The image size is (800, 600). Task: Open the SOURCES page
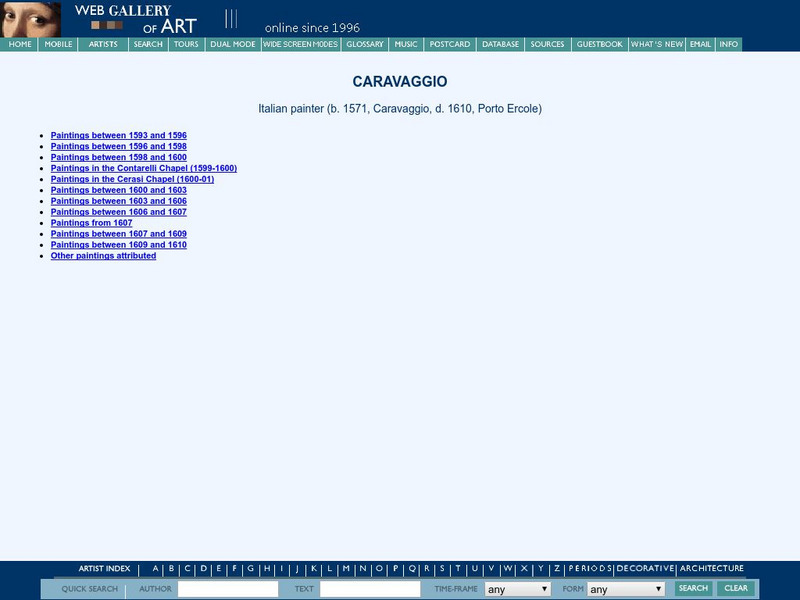tap(547, 44)
